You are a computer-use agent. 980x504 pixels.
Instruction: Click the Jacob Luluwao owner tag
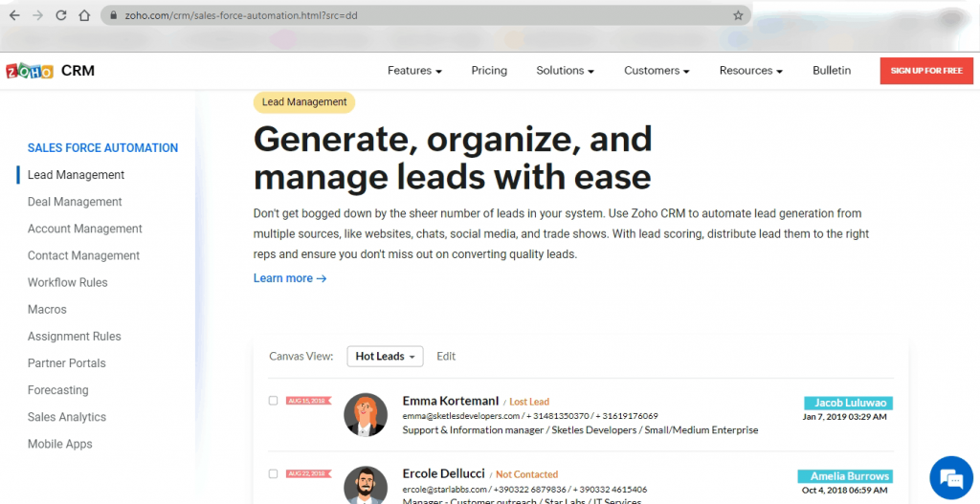848,403
